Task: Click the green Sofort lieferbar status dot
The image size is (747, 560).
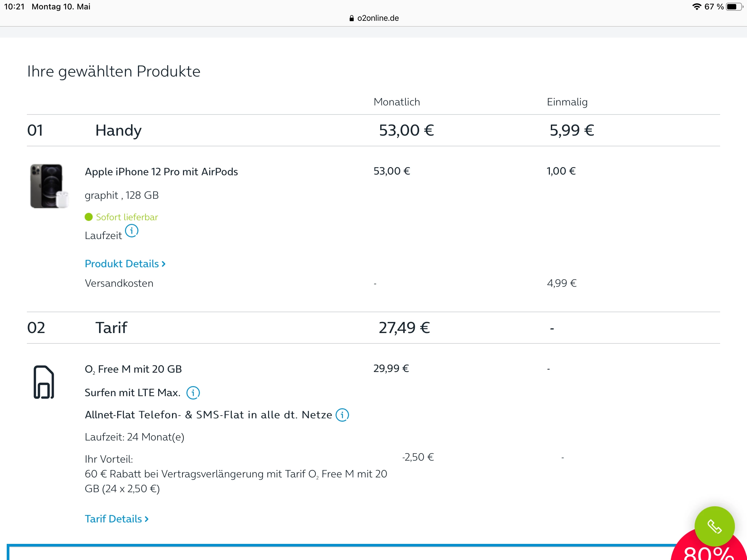Action: 88,217
